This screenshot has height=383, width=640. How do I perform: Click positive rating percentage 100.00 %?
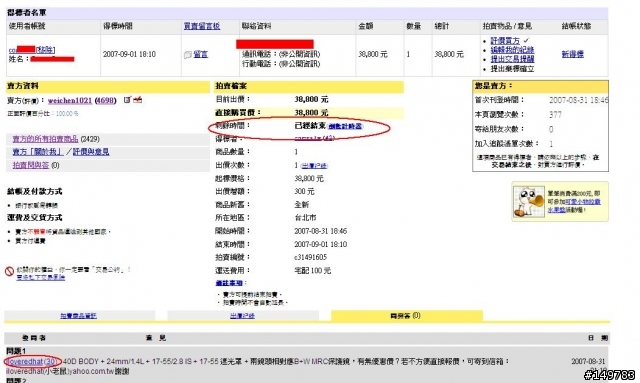[x=67, y=114]
